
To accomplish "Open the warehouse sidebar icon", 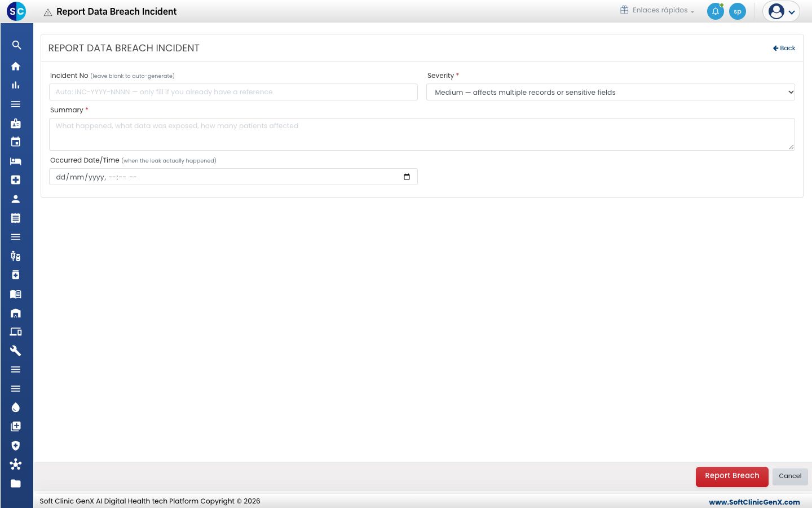I will coord(16,313).
